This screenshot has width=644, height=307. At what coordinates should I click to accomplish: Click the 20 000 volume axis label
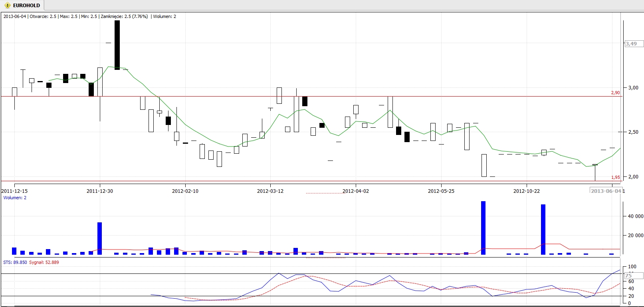coord(635,235)
